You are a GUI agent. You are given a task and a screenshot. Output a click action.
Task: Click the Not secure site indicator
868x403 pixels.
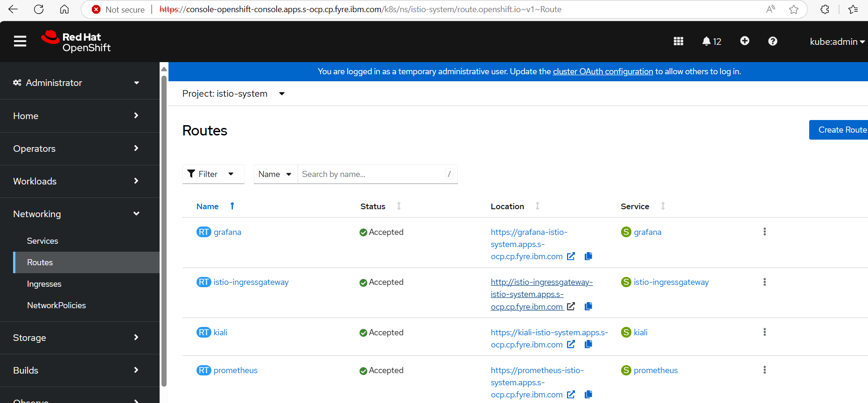tap(118, 9)
